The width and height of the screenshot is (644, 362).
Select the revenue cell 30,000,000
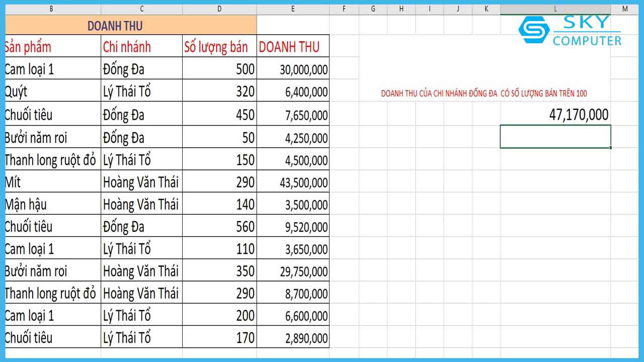(293, 69)
